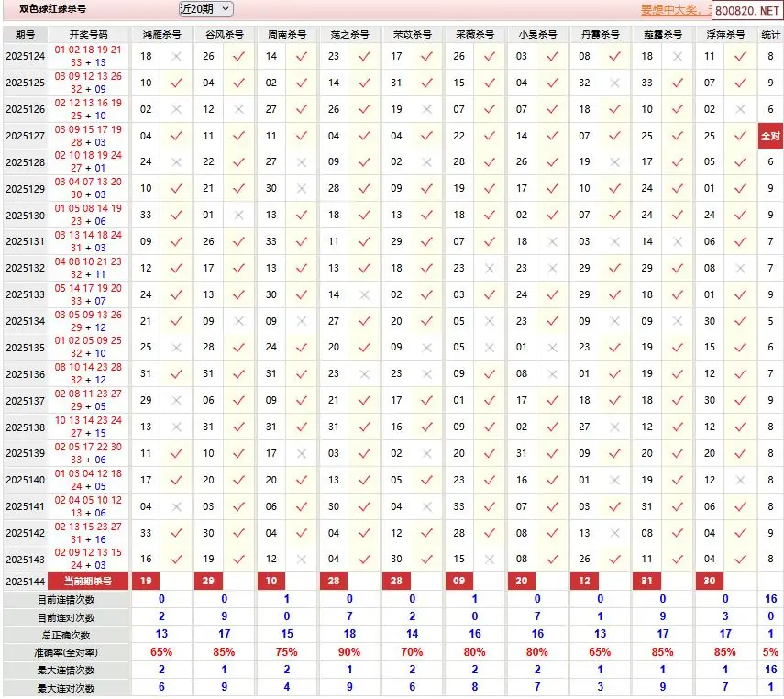Click the red 全对 badge in row 2025127
This screenshot has height=699, width=784.
770,136
